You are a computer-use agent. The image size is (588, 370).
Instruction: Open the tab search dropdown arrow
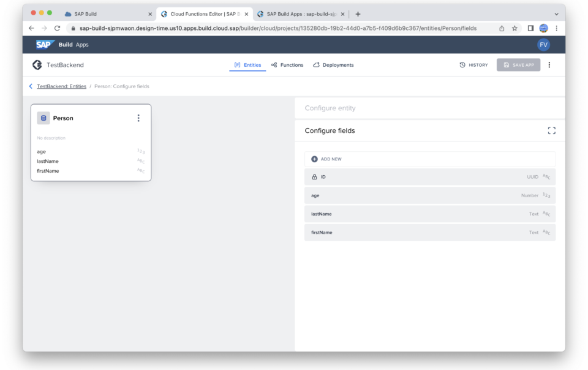tap(557, 14)
